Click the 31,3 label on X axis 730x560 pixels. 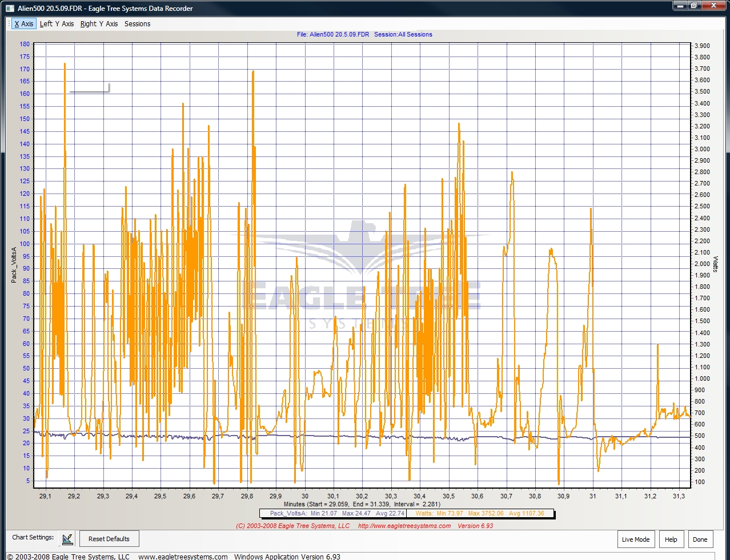pyautogui.click(x=679, y=496)
